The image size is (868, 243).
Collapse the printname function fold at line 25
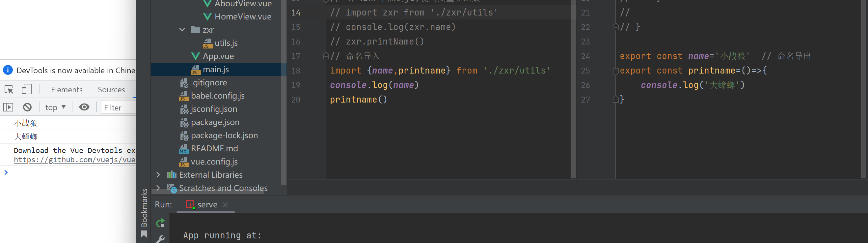click(615, 71)
